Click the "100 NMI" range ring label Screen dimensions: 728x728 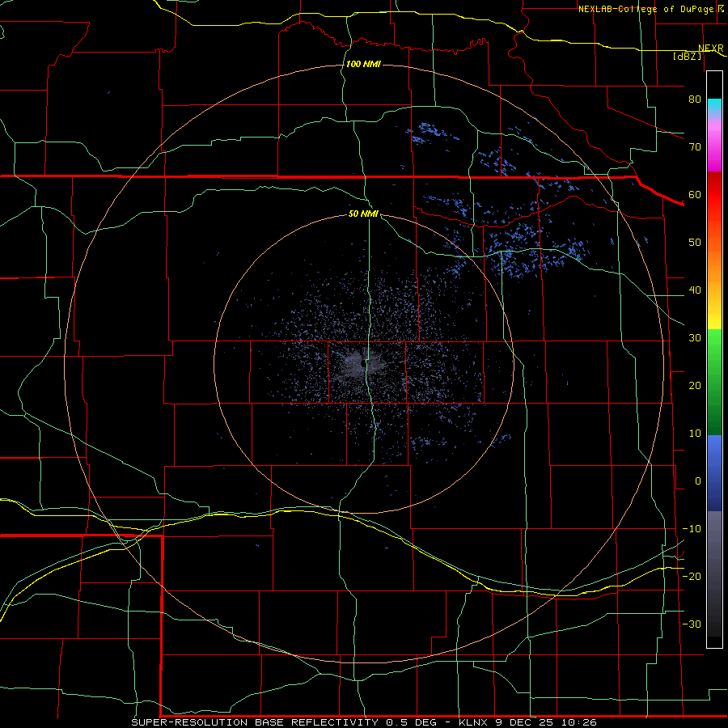[x=363, y=64]
